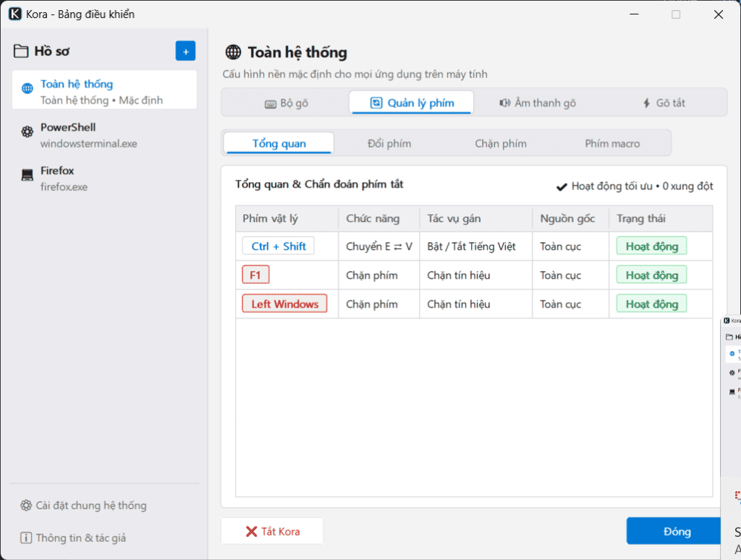741x560 pixels.
Task: Click the folder icon beside Hồ sơ
Action: point(21,51)
